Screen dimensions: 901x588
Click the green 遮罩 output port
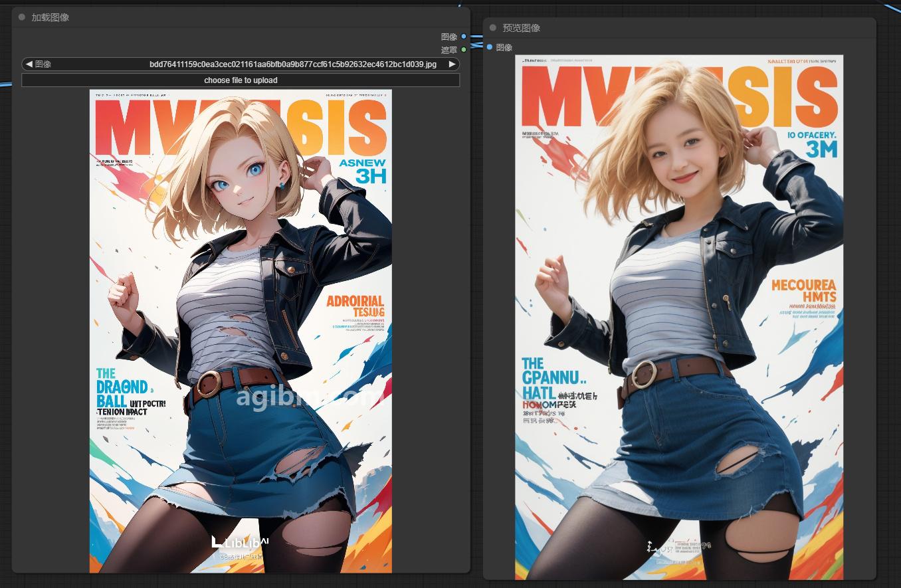tap(464, 50)
